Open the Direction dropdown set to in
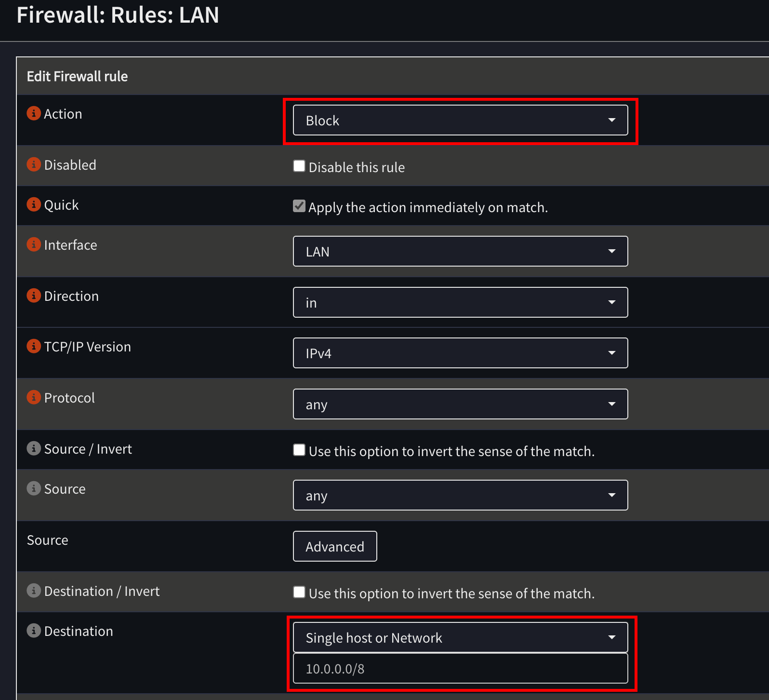769x700 pixels. coord(460,302)
